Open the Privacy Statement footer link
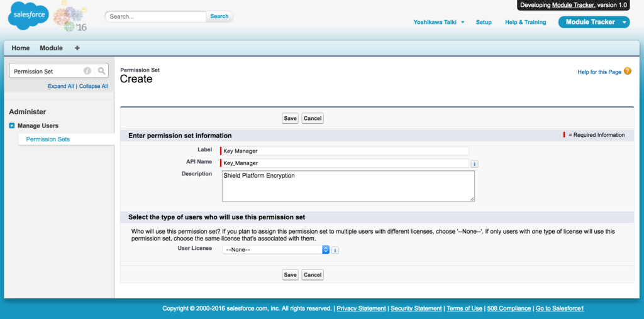 coord(362,308)
